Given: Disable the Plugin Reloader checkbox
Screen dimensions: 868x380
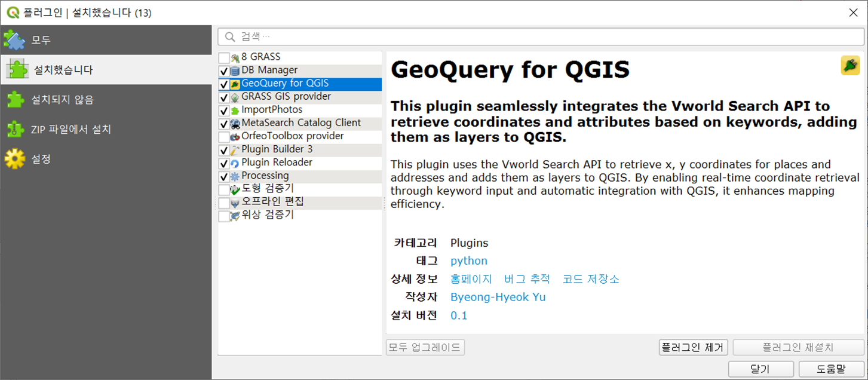Looking at the screenshot, I should coord(224,163).
